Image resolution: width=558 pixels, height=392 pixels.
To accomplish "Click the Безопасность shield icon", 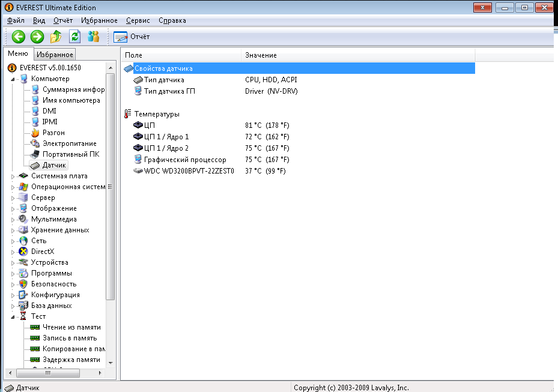I will pyautogui.click(x=23, y=284).
